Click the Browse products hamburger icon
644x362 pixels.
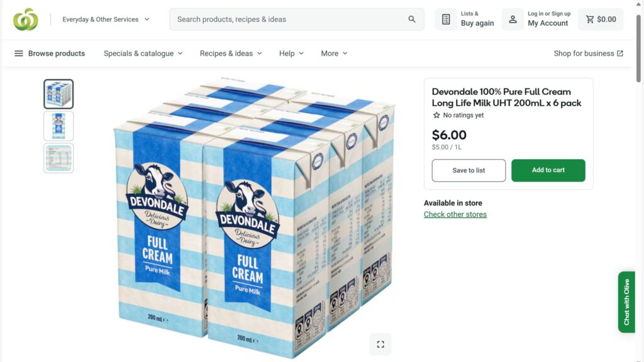[x=19, y=53]
